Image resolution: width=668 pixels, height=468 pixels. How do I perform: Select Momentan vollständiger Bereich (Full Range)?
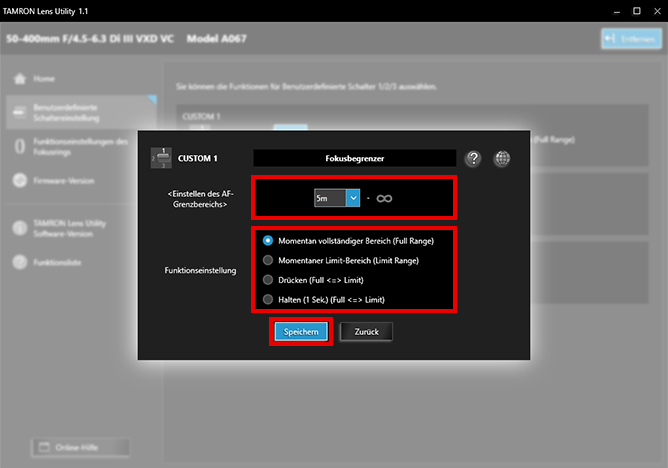pos(348,241)
